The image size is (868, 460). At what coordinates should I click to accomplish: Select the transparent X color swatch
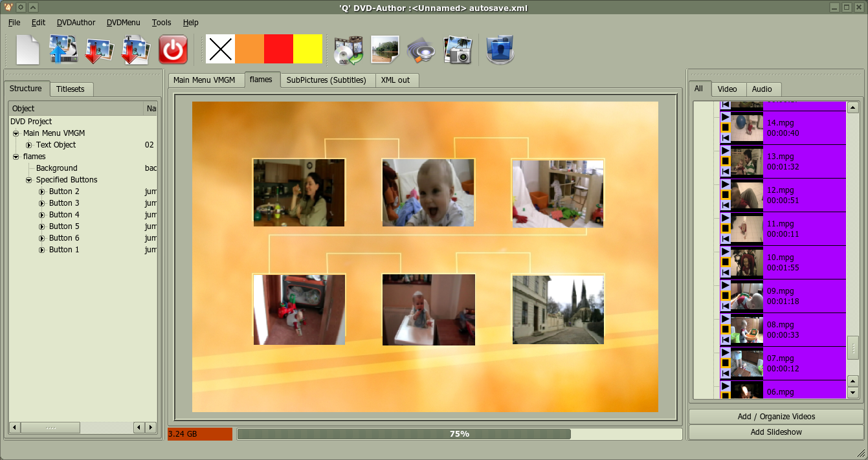[x=220, y=49]
